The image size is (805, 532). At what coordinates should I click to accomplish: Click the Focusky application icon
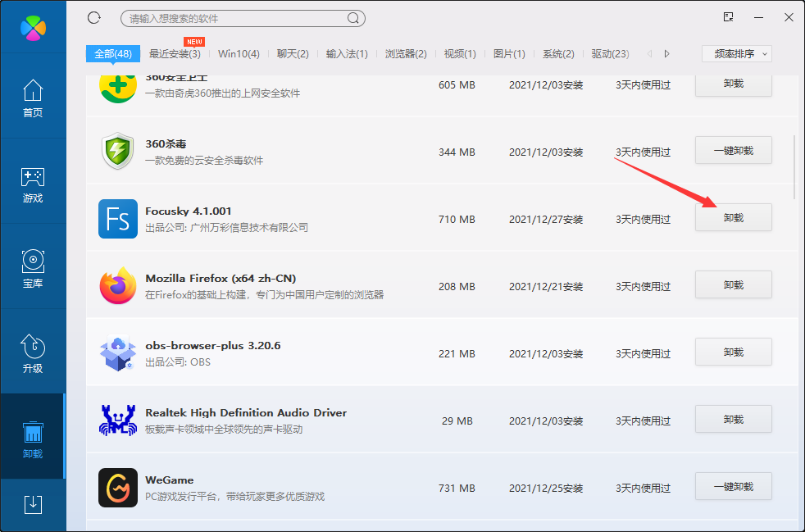pyautogui.click(x=118, y=219)
